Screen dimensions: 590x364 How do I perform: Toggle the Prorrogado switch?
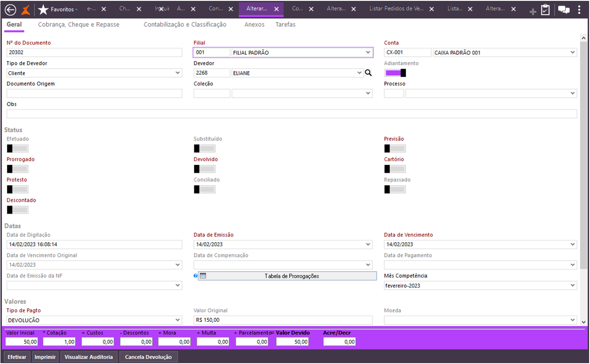18,169
